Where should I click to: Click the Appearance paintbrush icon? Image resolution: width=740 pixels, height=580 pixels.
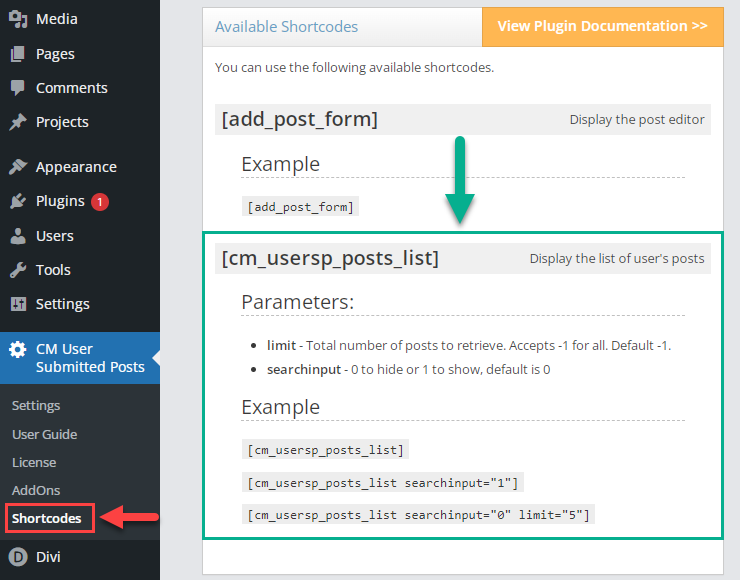17,167
